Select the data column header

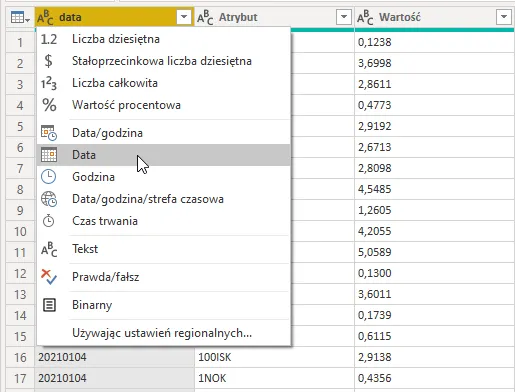pyautogui.click(x=114, y=17)
